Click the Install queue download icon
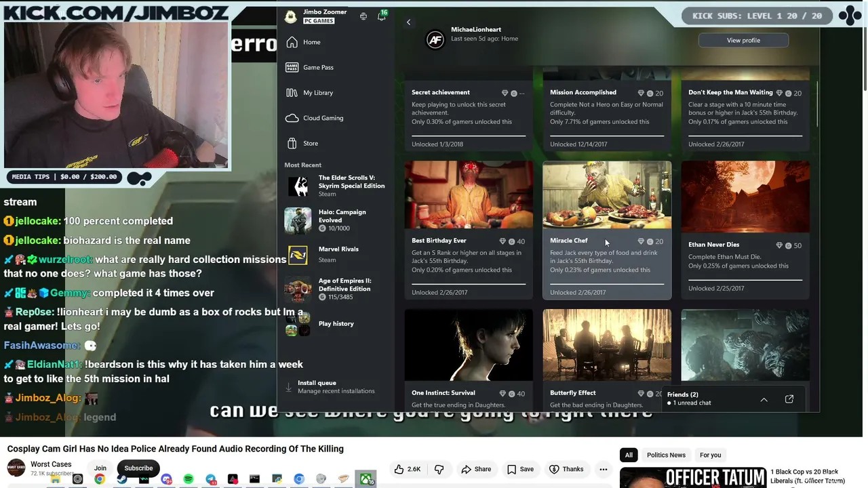868x488 pixels. (x=288, y=387)
